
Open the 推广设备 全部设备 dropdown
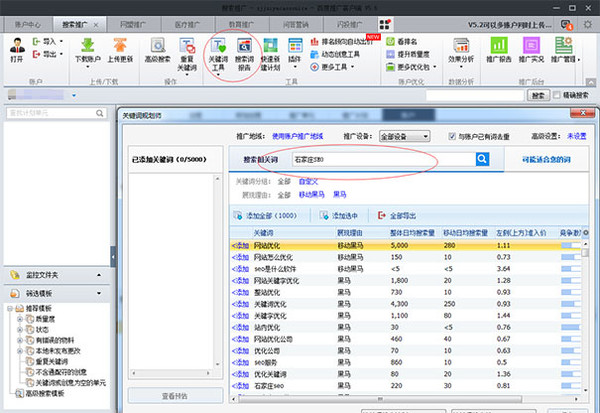[x=404, y=136]
